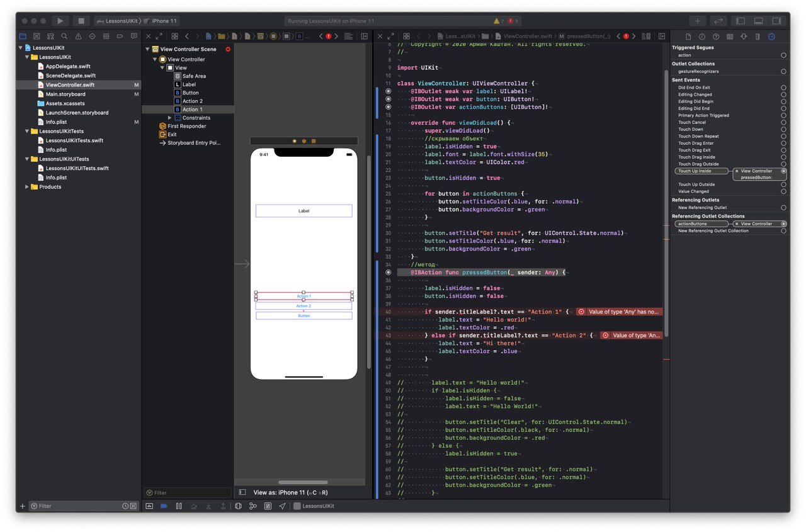Collapse the View item in outline

coord(162,67)
